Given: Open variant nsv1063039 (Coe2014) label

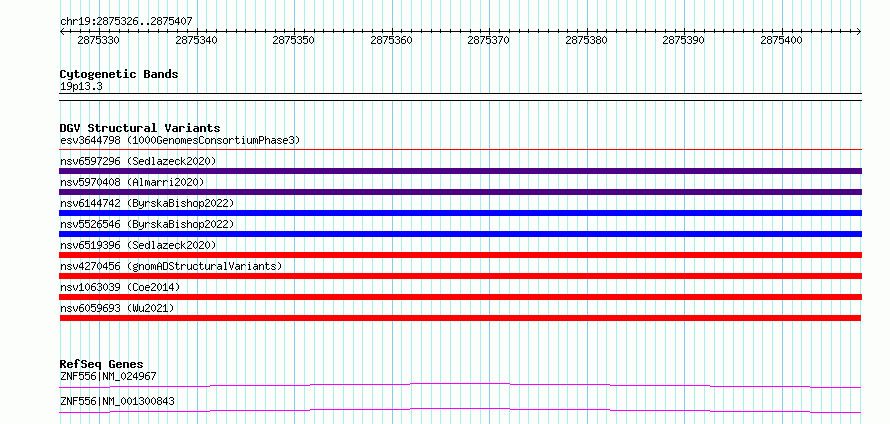Looking at the screenshot, I should (x=120, y=287).
